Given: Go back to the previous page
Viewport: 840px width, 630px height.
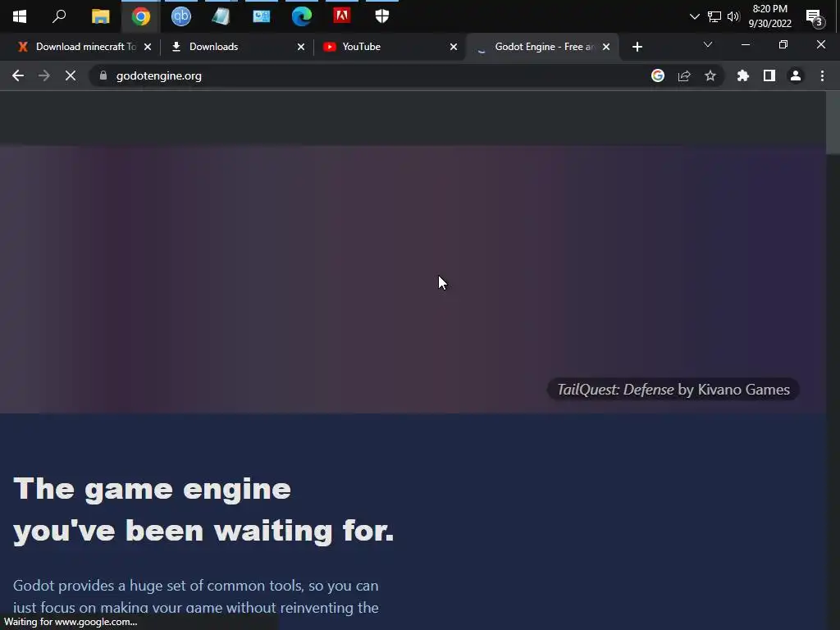Looking at the screenshot, I should pos(18,76).
